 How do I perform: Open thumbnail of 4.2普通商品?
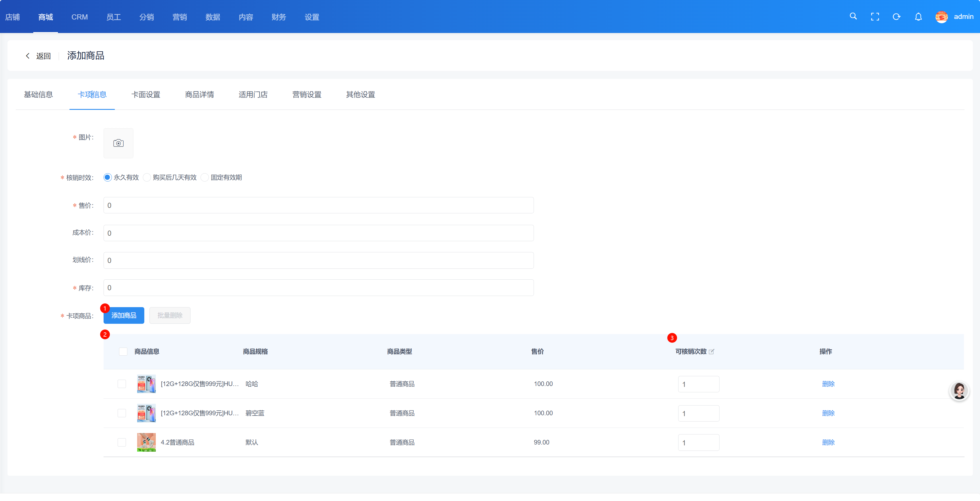pyautogui.click(x=147, y=442)
